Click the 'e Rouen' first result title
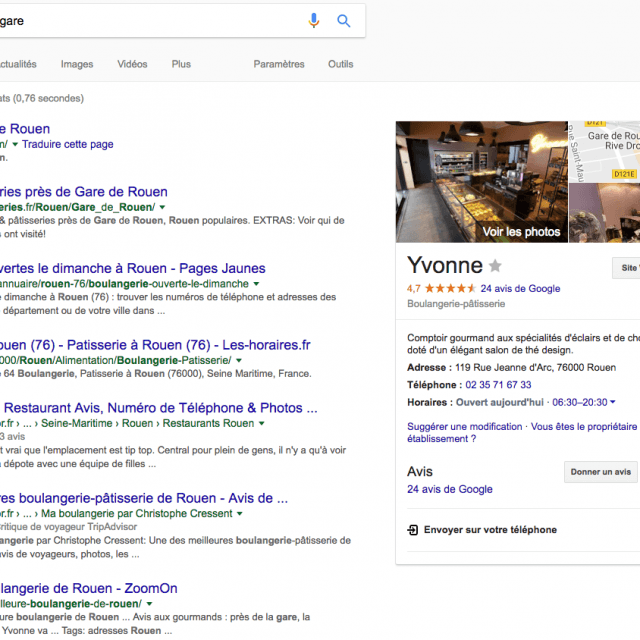This screenshot has width=640, height=640. [x=25, y=129]
